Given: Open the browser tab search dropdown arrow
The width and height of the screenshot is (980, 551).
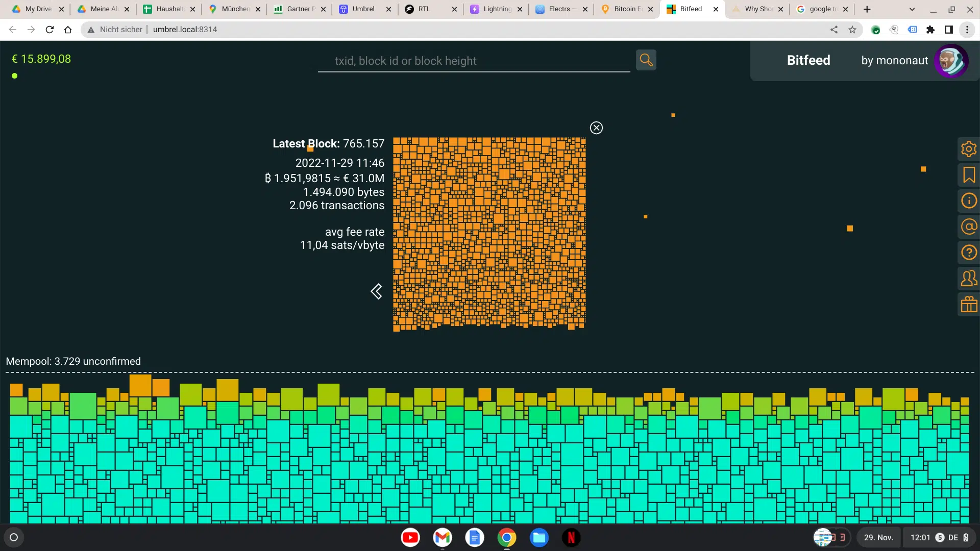Looking at the screenshot, I should (912, 9).
